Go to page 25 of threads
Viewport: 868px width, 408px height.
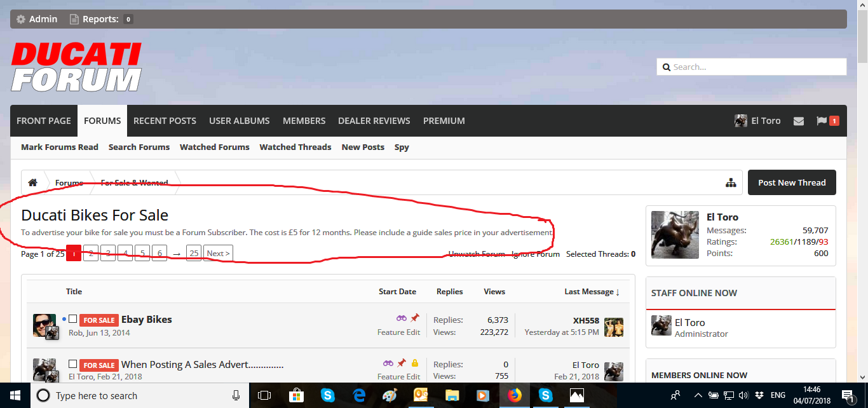[194, 254]
